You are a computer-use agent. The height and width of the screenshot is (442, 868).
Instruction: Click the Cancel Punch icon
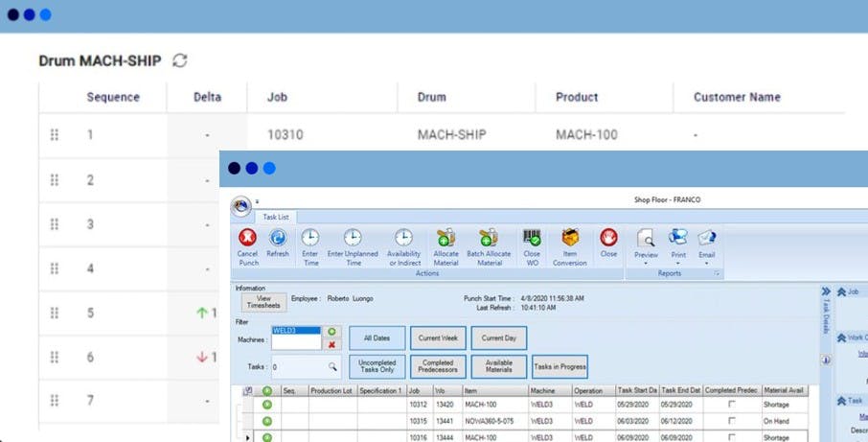247,238
